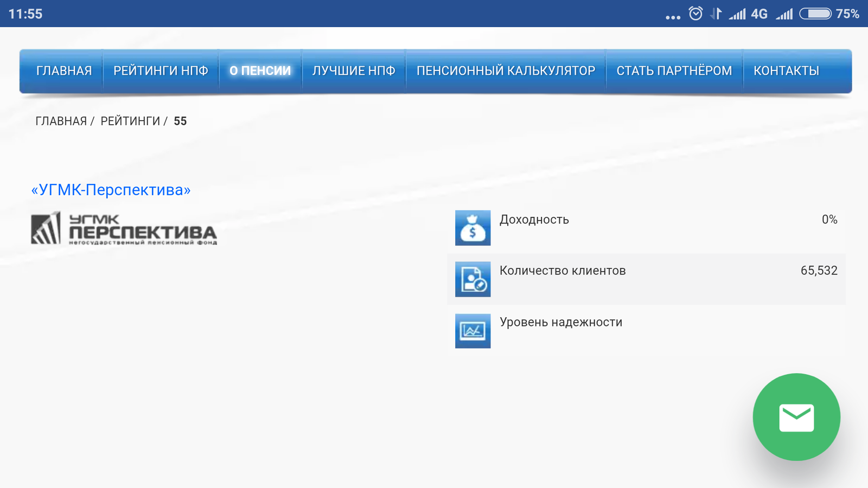The width and height of the screenshot is (868, 488).
Task: Open КОНТАКТЫ menu item
Action: [x=786, y=71]
